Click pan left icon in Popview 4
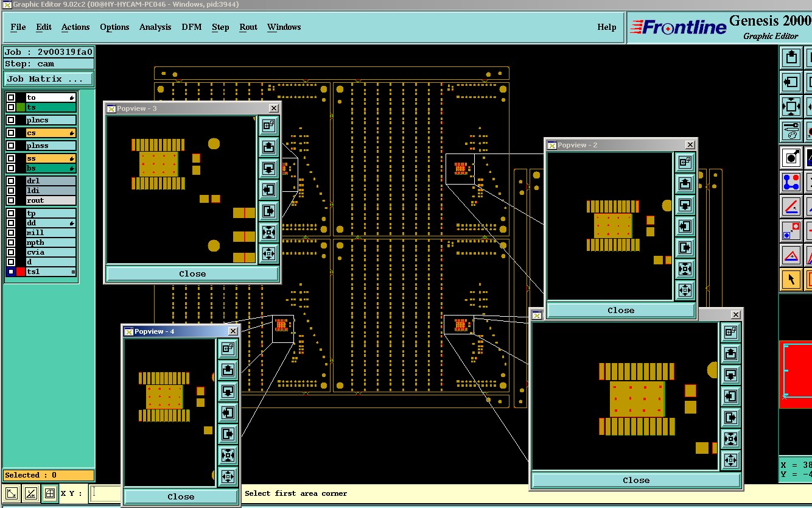This screenshot has height=508, width=812. click(x=228, y=412)
